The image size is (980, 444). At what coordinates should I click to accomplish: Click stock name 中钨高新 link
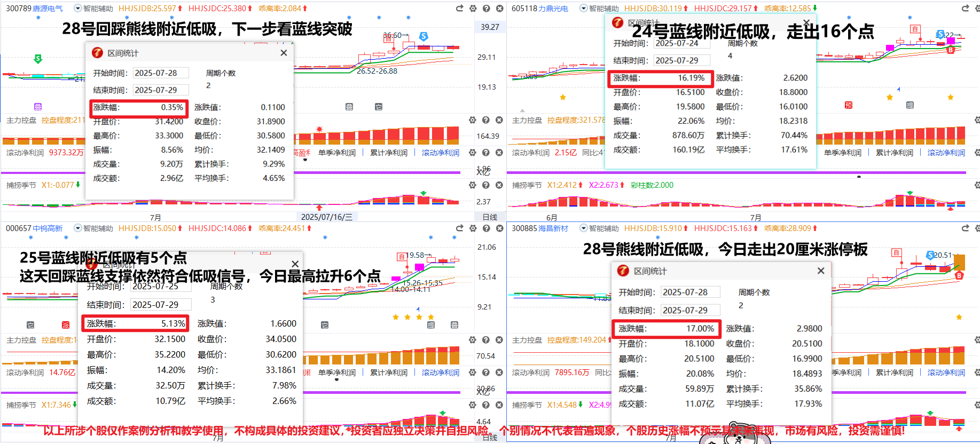(48, 228)
